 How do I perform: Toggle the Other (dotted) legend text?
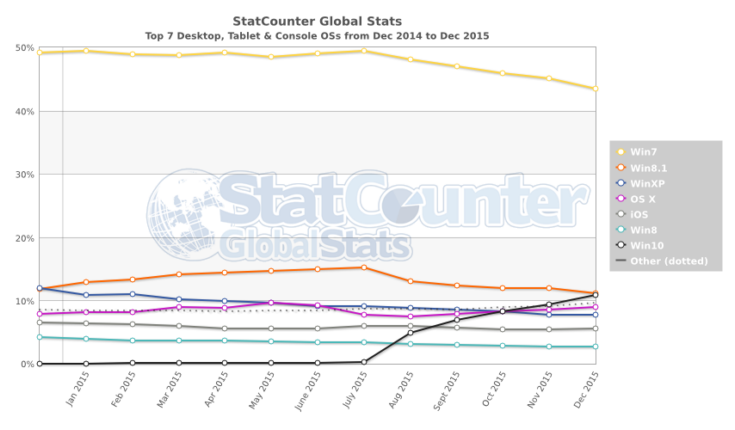[x=668, y=261]
